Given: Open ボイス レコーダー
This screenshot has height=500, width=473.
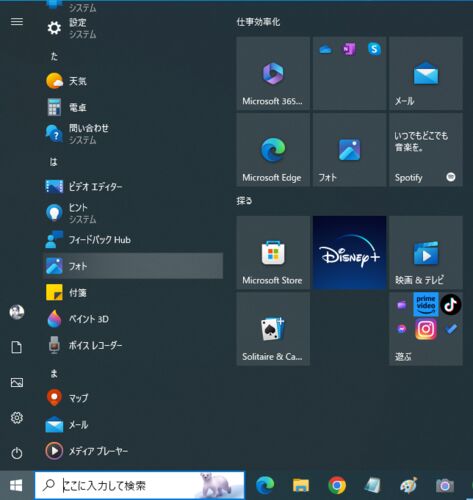Looking at the screenshot, I should [x=133, y=345].
